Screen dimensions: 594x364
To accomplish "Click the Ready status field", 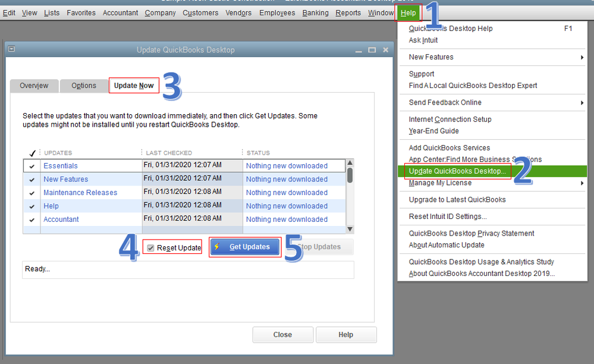I will pos(188,269).
